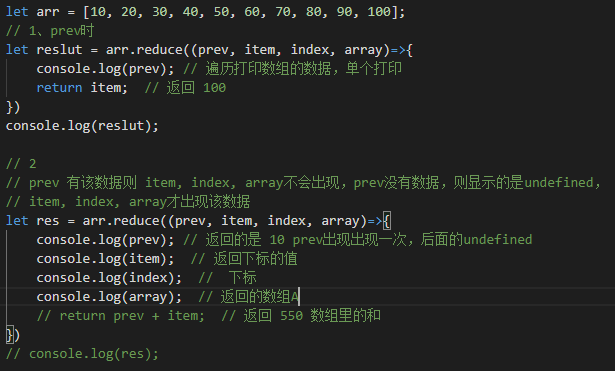The image size is (615, 371).
Task: Click the comment '// 返回下标的值'
Action: (x=244, y=259)
